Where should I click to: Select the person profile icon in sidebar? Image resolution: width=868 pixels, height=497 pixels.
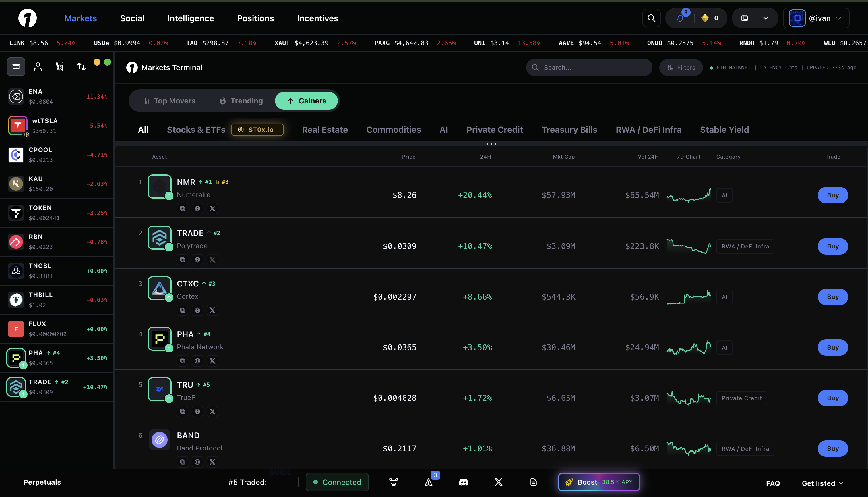pyautogui.click(x=38, y=67)
